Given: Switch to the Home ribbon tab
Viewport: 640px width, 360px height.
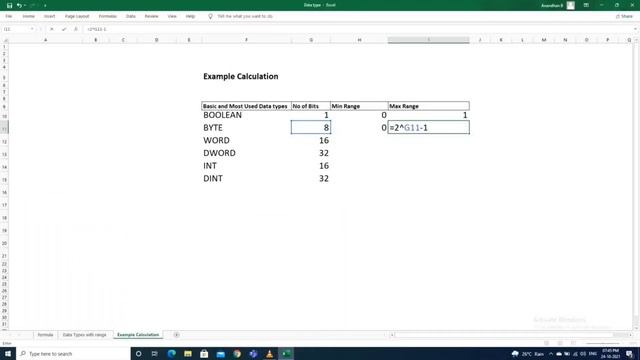Looking at the screenshot, I should 28,16.
